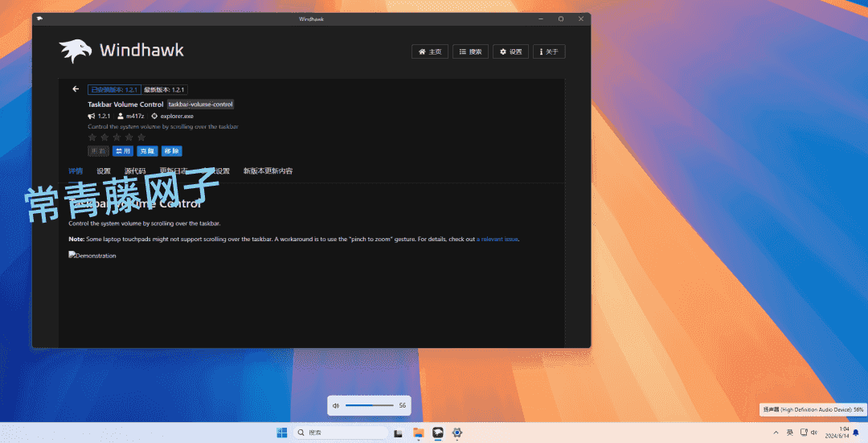
Task: Open the notification bell icon
Action: click(x=857, y=433)
